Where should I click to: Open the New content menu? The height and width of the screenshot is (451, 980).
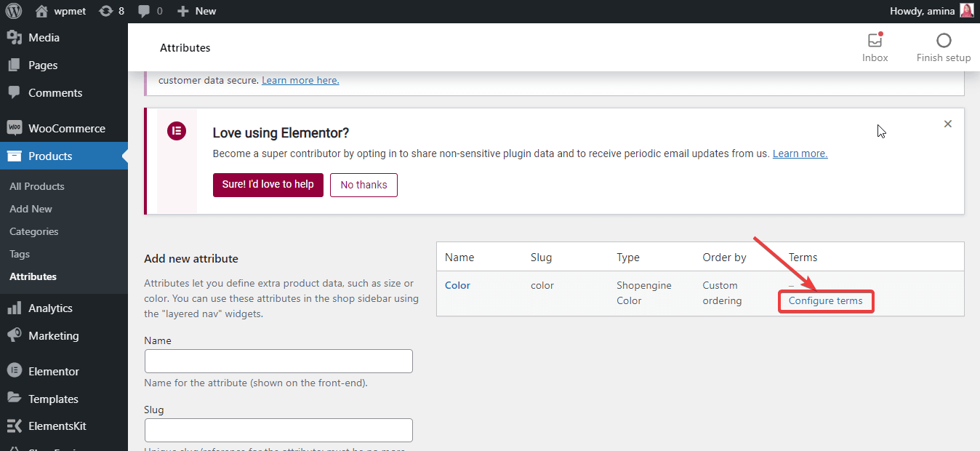[x=197, y=11]
